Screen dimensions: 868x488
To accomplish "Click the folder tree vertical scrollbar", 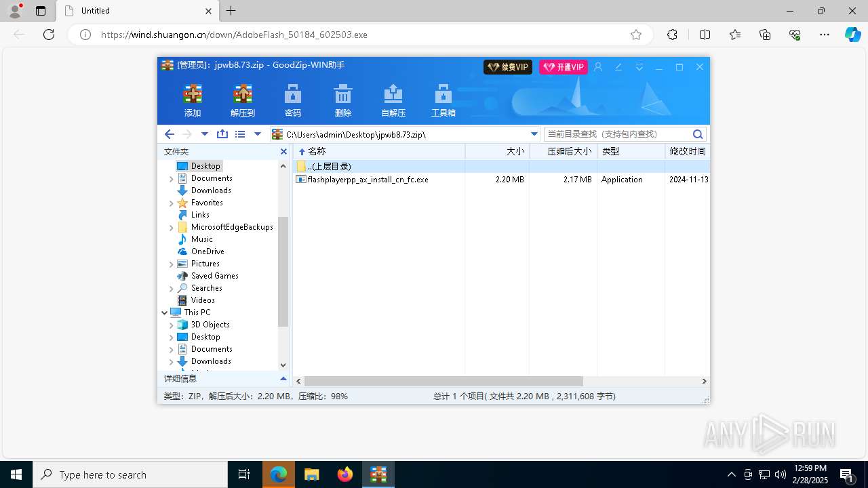I will coord(283,272).
